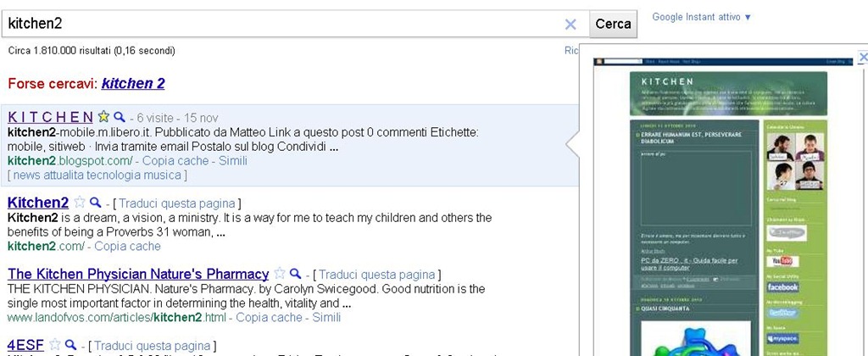The width and height of the screenshot is (868, 356).
Task: Click Traduci questa pagina next to 4ESF
Action: coord(153,346)
